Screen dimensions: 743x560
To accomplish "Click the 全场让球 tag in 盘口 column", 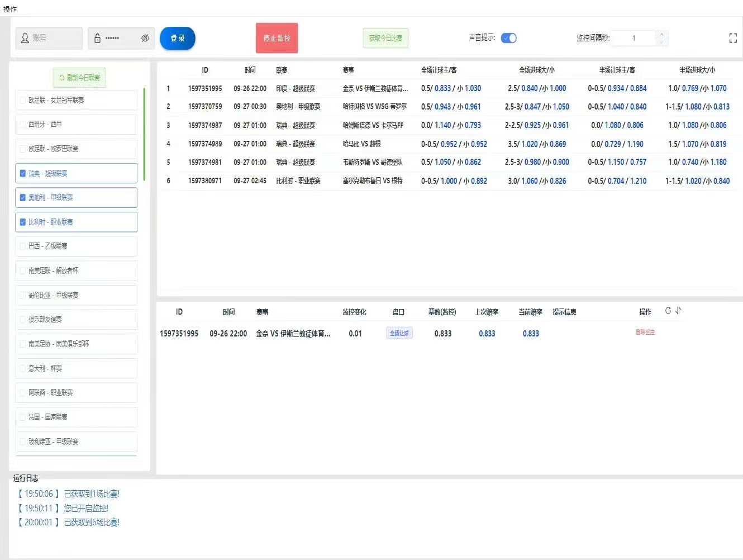I will coord(399,333).
